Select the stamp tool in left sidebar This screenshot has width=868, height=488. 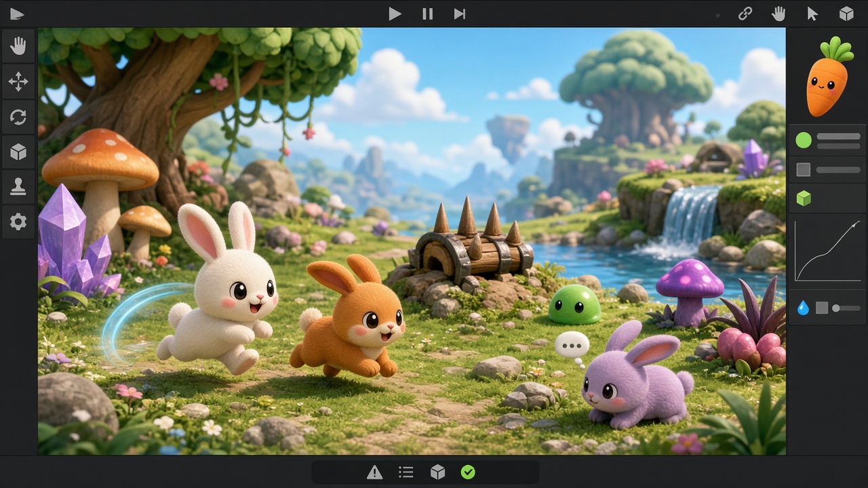pos(18,188)
